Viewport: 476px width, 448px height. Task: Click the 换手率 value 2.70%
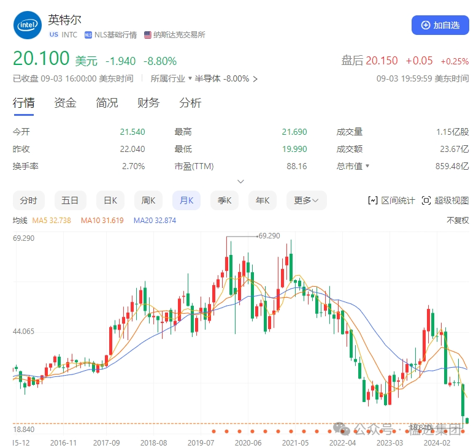[134, 166]
